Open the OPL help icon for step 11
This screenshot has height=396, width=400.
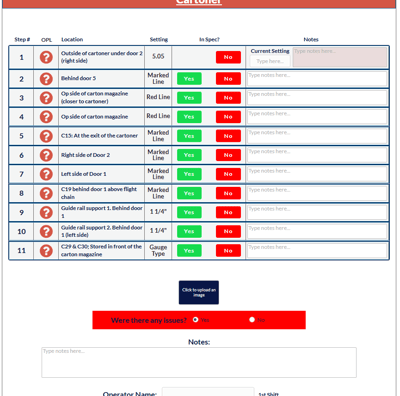(46, 251)
